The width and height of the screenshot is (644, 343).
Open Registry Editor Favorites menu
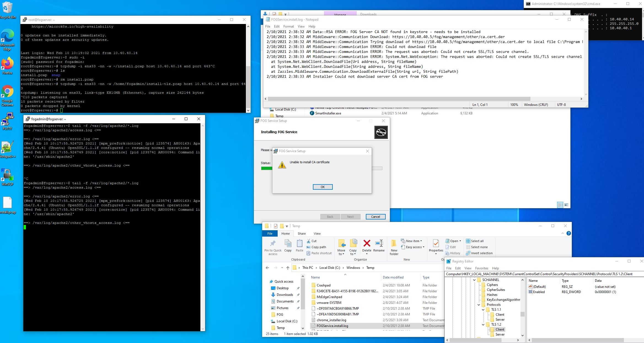[x=482, y=268]
